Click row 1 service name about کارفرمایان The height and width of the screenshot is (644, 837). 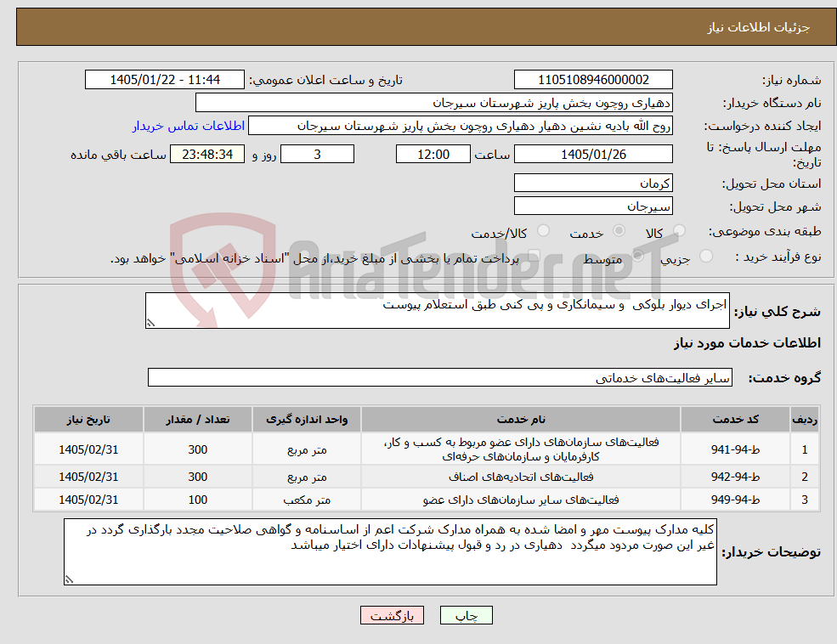(521, 449)
